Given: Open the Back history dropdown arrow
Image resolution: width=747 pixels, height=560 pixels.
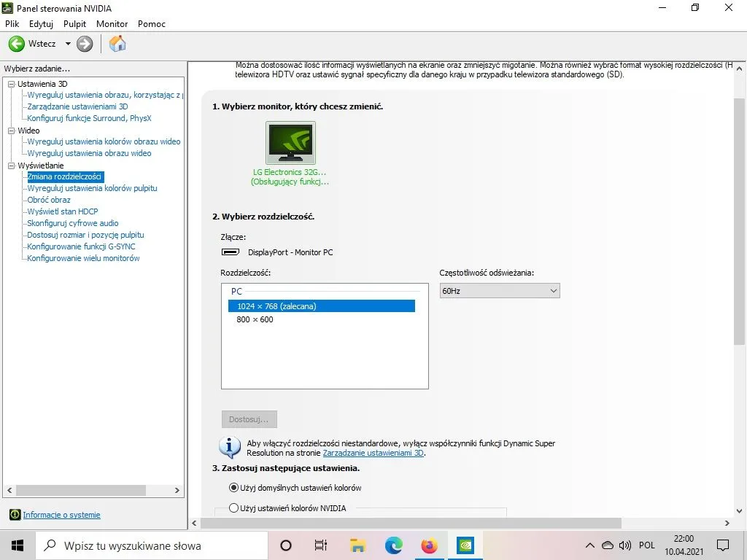Looking at the screenshot, I should (x=68, y=44).
